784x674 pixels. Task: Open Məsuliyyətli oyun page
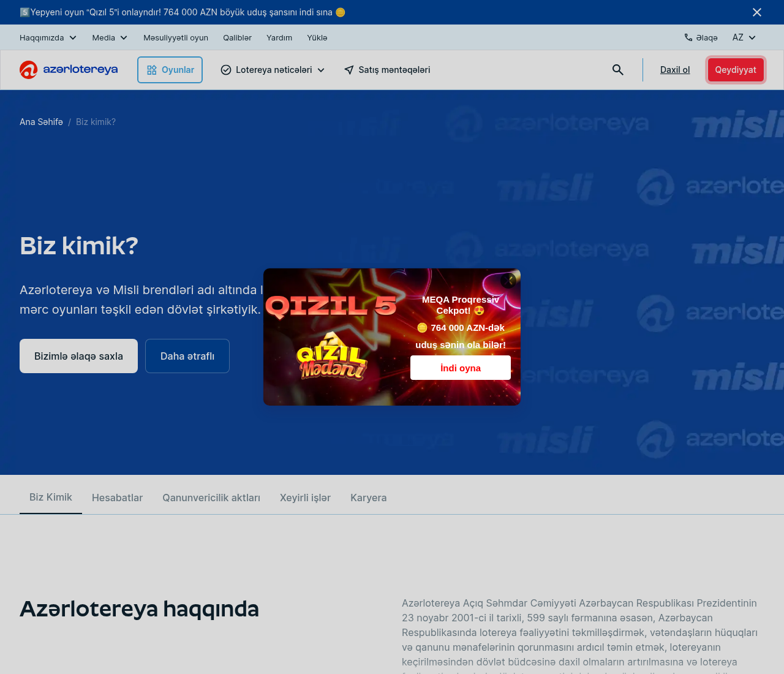point(176,37)
